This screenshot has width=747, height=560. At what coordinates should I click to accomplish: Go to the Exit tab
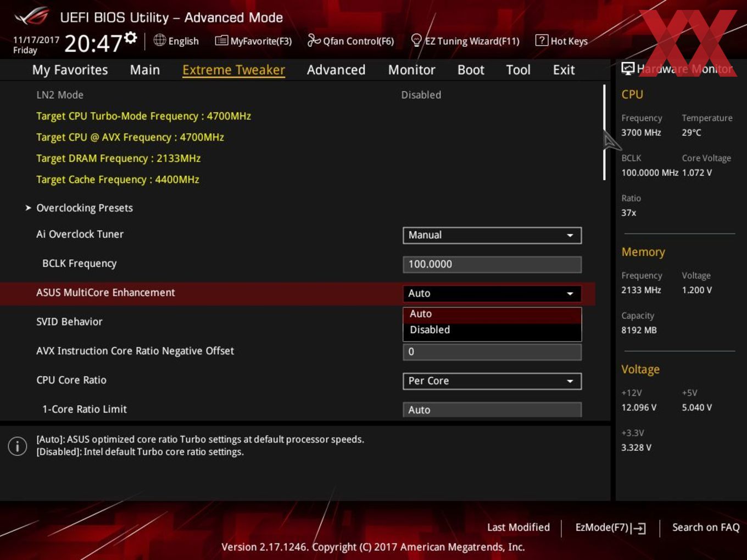[564, 70]
